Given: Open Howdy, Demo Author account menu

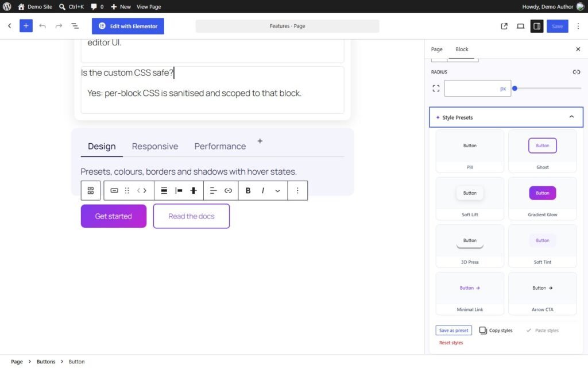Looking at the screenshot, I should pyautogui.click(x=553, y=6).
